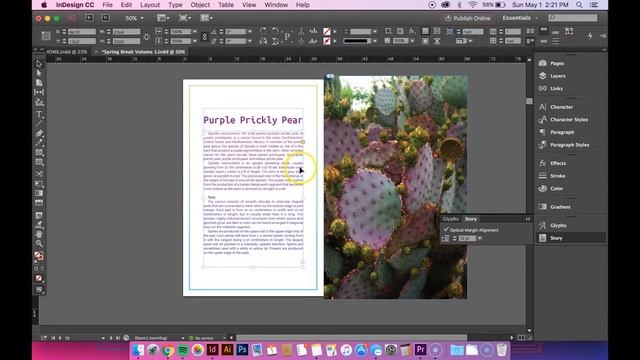The image size is (640, 360).
Task: Select the Eyedropper tool
Action: click(39, 224)
